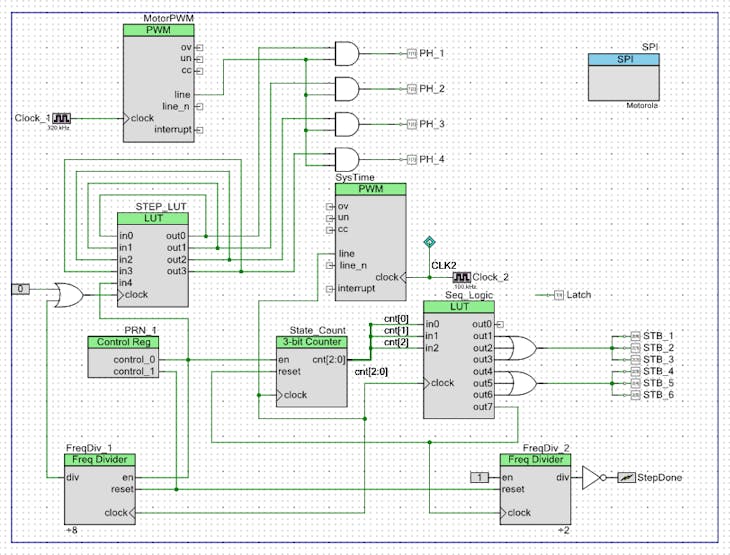This screenshot has width=730, height=555.
Task: Click MotorPWM 'line_n' terminal box
Action: (199, 107)
